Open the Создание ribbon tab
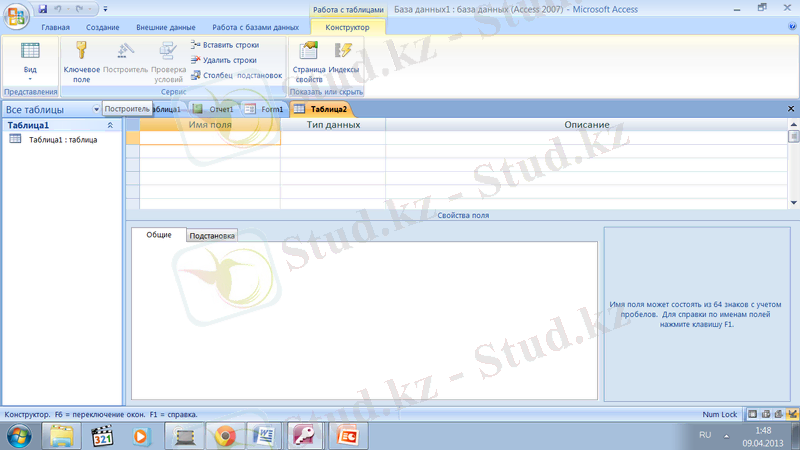This screenshot has width=800, height=450. click(103, 28)
